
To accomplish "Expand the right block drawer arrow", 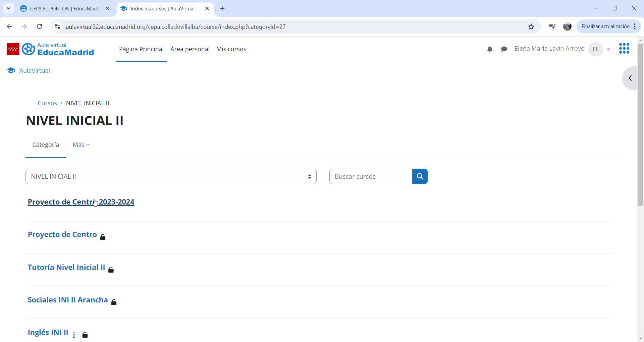I will pos(630,78).
